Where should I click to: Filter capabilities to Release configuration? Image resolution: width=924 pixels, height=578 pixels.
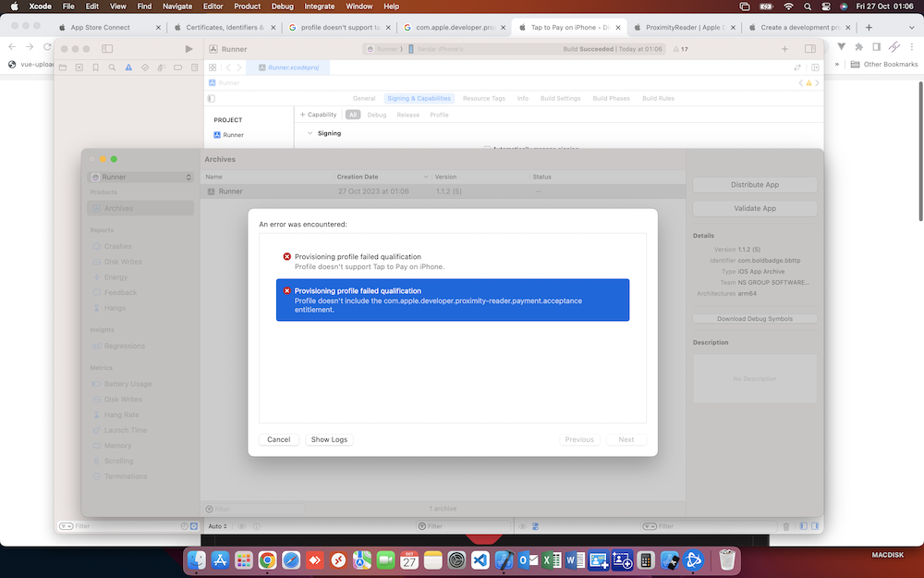pos(407,115)
